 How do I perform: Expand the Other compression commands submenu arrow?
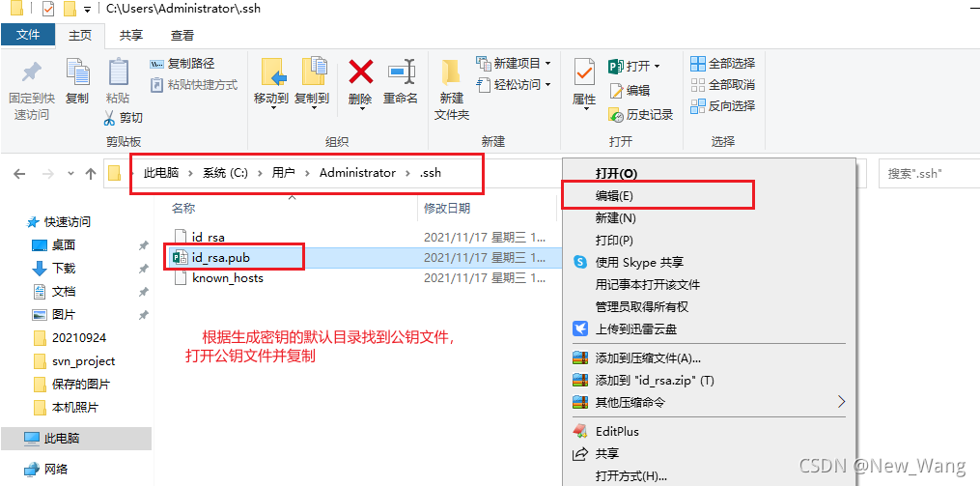pyautogui.click(x=841, y=401)
